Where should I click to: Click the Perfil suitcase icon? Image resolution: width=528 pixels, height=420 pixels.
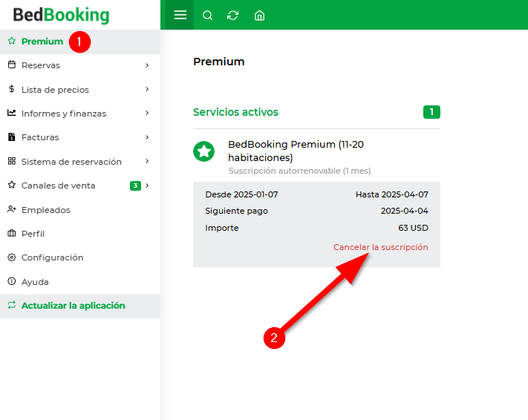[x=12, y=233]
